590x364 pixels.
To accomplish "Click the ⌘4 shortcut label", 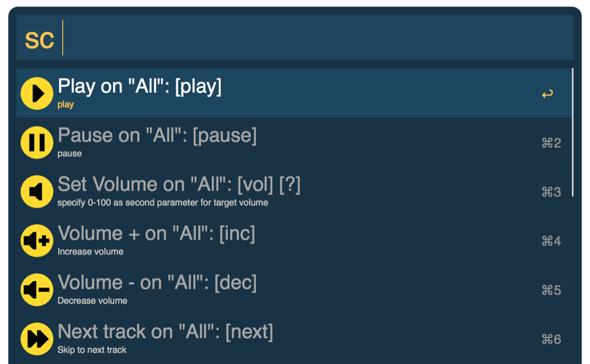I will click(551, 241).
